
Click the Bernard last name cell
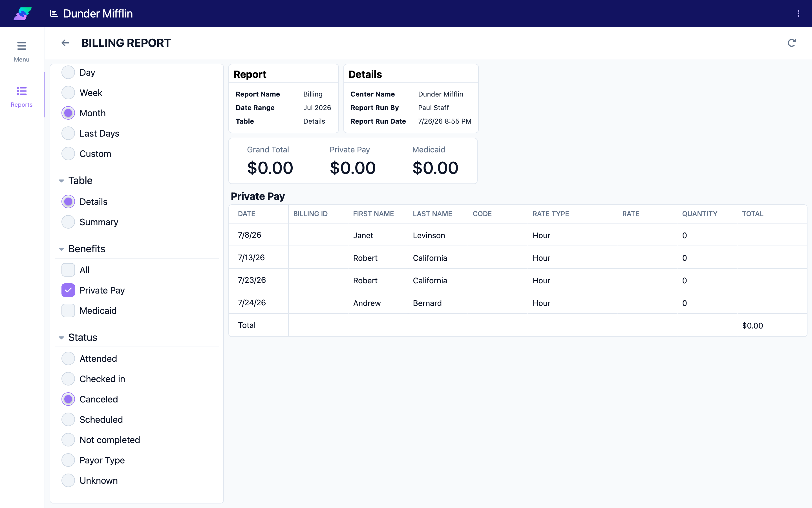coord(427,303)
